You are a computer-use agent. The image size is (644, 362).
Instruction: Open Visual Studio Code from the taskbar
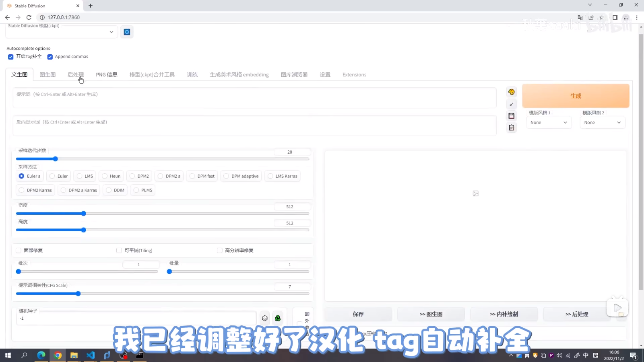click(90, 355)
